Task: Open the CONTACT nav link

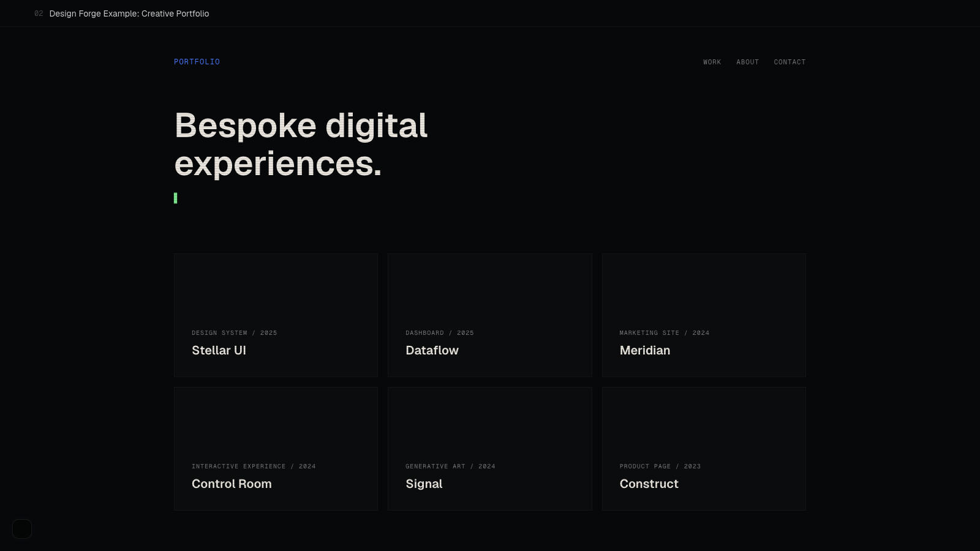Action: [x=790, y=62]
